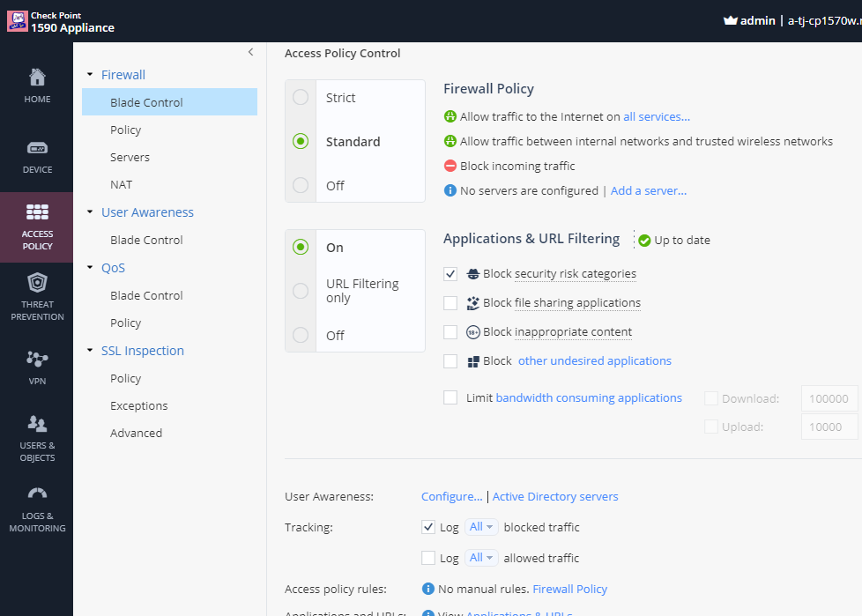Open USERS & OBJECTS section icon

[36, 423]
